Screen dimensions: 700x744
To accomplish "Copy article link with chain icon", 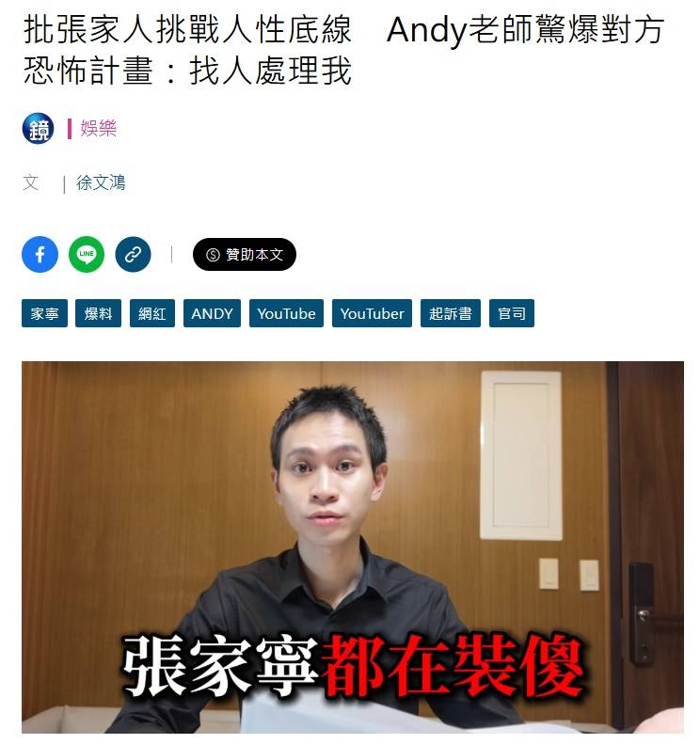I will [x=133, y=254].
